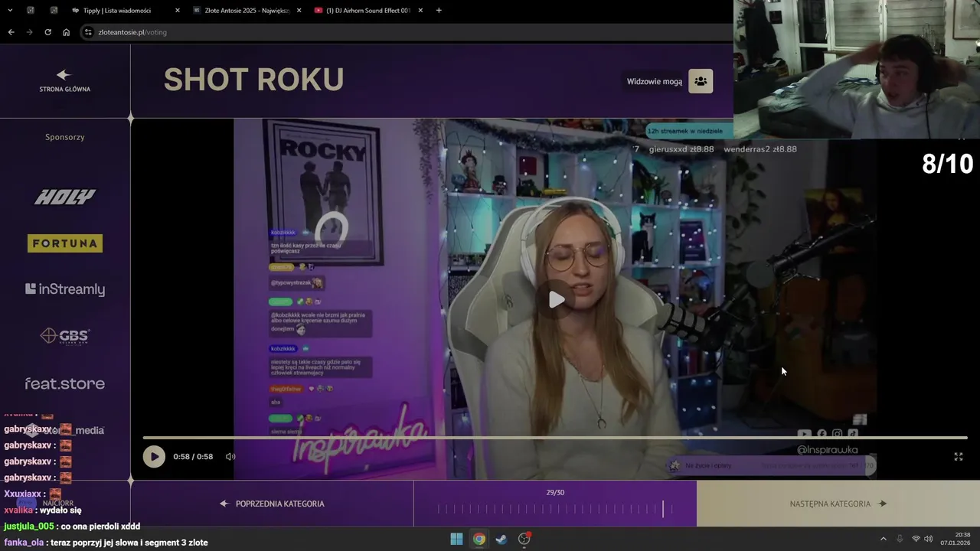Reload the page with the refresh icon
The width and height of the screenshot is (980, 551).
pyautogui.click(x=47, y=32)
